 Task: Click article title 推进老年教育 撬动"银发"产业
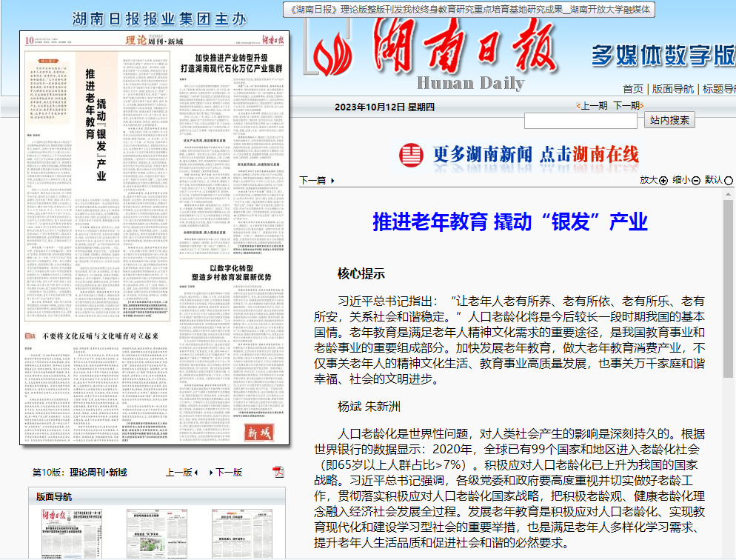point(509,221)
